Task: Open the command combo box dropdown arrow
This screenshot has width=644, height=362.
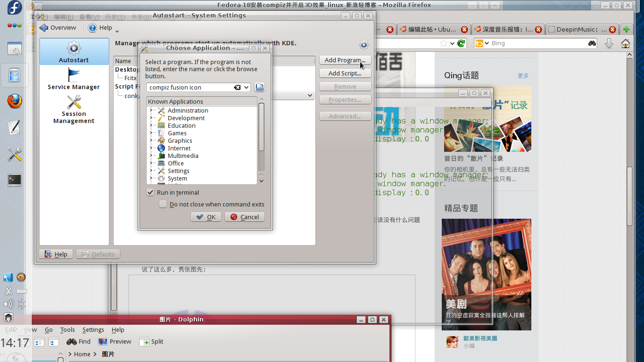Action: 247,87
